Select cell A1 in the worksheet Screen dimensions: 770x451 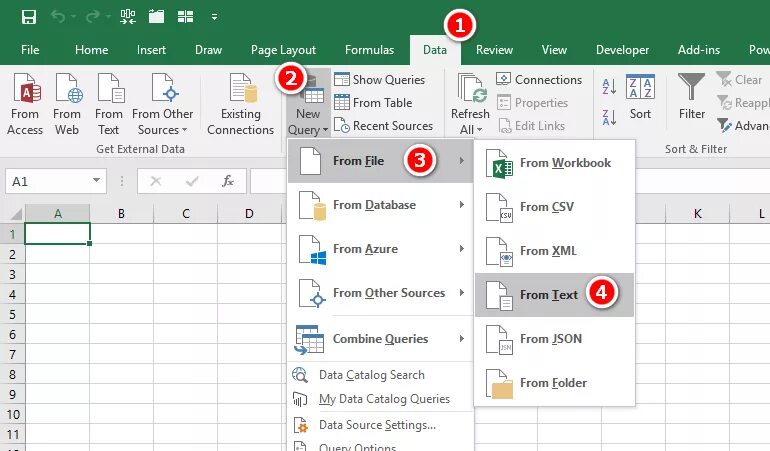coord(57,234)
